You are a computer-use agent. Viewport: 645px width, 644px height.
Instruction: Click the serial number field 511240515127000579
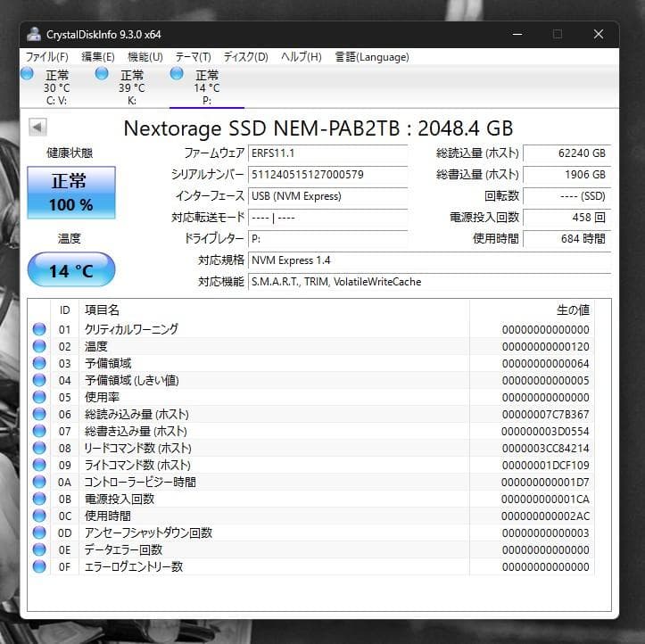327,175
